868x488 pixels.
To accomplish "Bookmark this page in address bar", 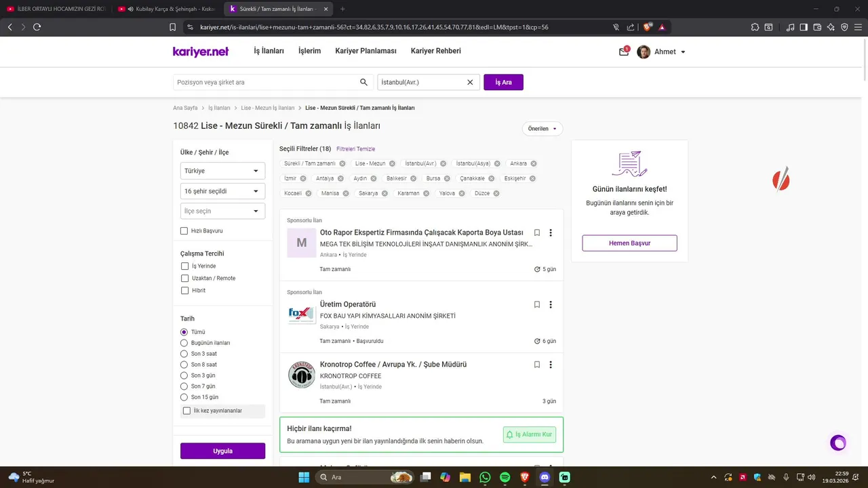I will 172,27.
